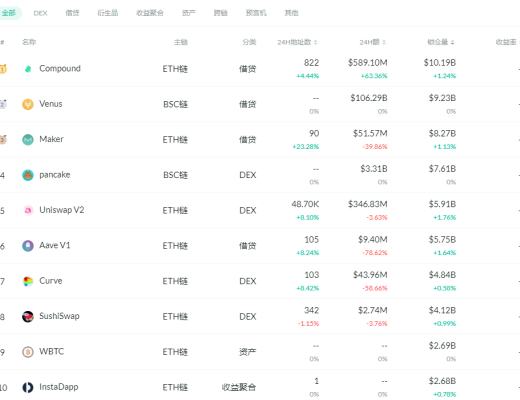
Task: Click the 收益聚合 category cell for InstaDapp
Action: (239, 387)
